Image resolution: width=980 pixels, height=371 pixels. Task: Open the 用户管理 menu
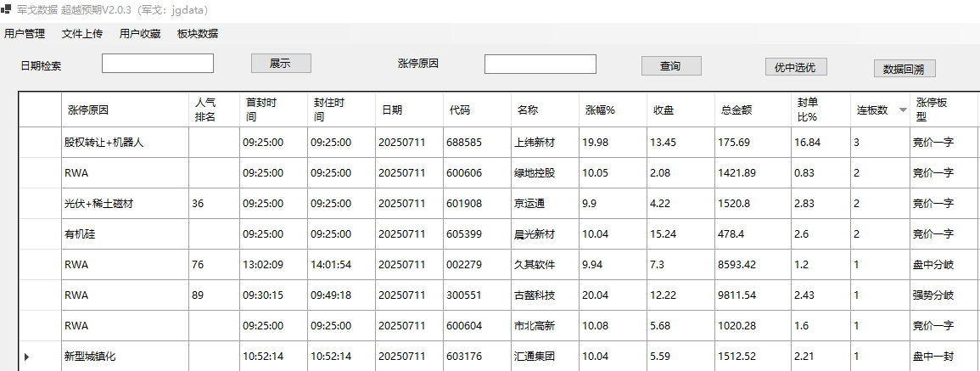pos(25,34)
